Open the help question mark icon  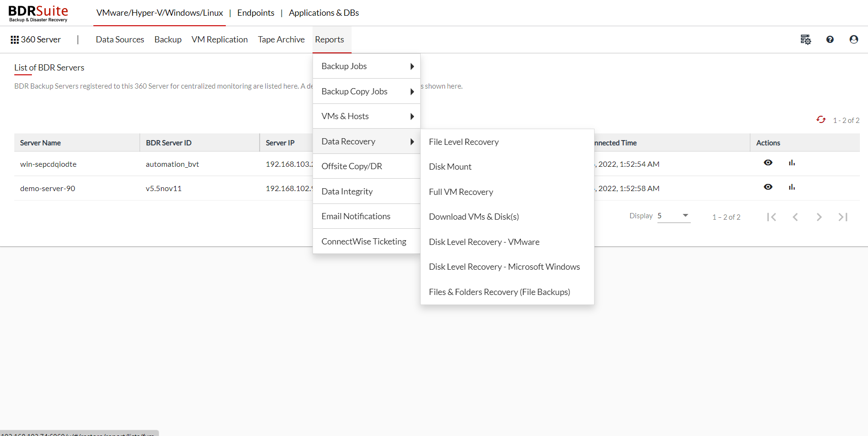(x=830, y=40)
